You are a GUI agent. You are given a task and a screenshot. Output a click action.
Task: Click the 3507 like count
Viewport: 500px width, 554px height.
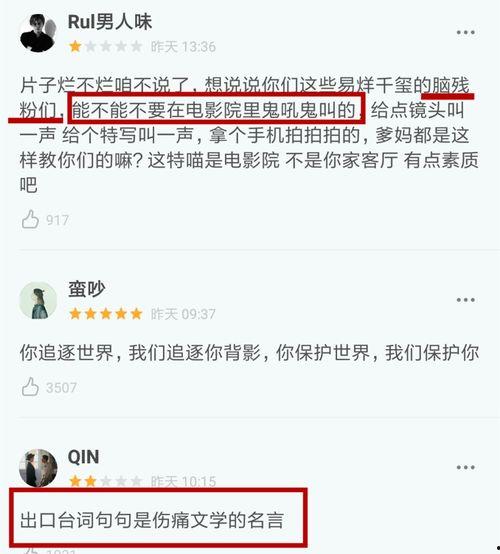click(x=61, y=388)
